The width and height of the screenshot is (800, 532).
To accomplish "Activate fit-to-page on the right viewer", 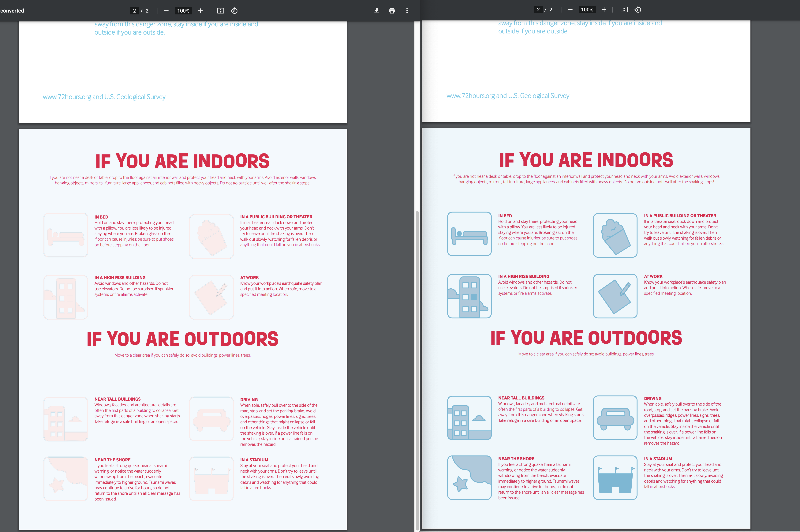I will pos(624,9).
